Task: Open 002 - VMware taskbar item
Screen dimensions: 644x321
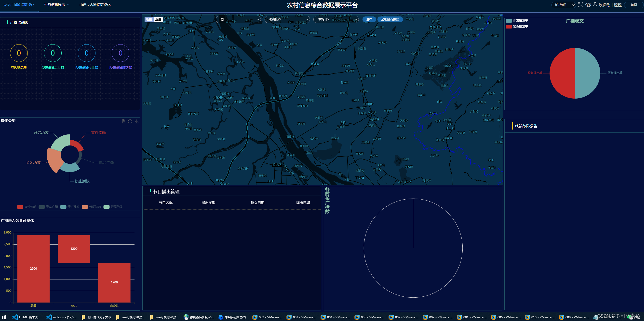Action: [x=267, y=317]
